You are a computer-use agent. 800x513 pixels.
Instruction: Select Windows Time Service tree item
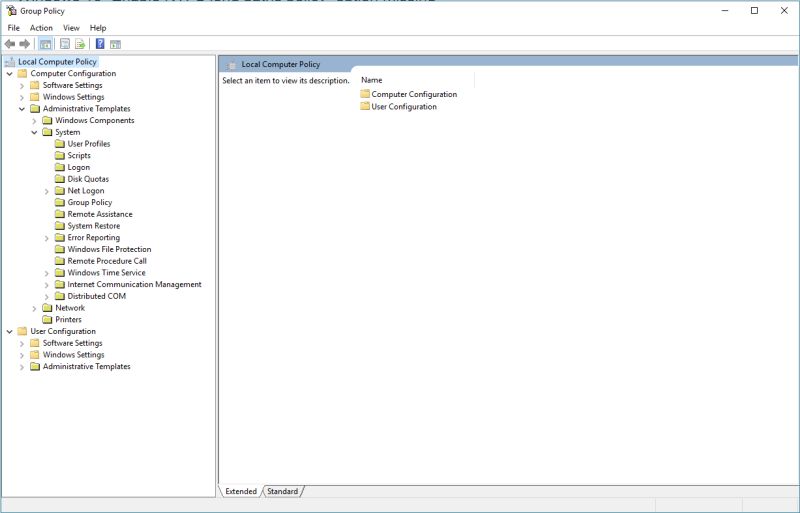[107, 273]
